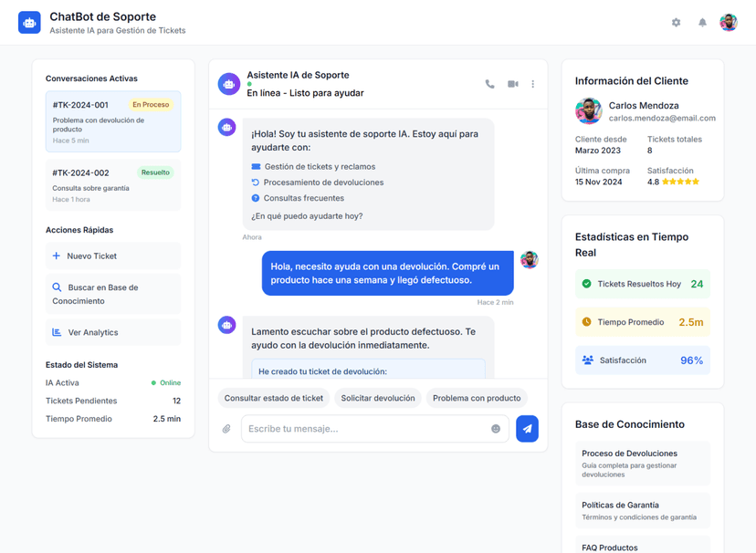The image size is (756, 553).
Task: Open the FAQ Productos article
Action: (643, 545)
